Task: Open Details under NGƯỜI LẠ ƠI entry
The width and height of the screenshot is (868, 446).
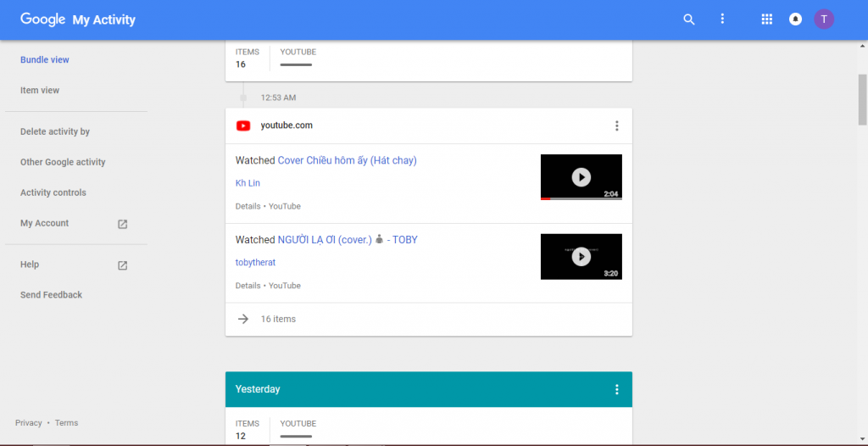Action: (x=248, y=286)
